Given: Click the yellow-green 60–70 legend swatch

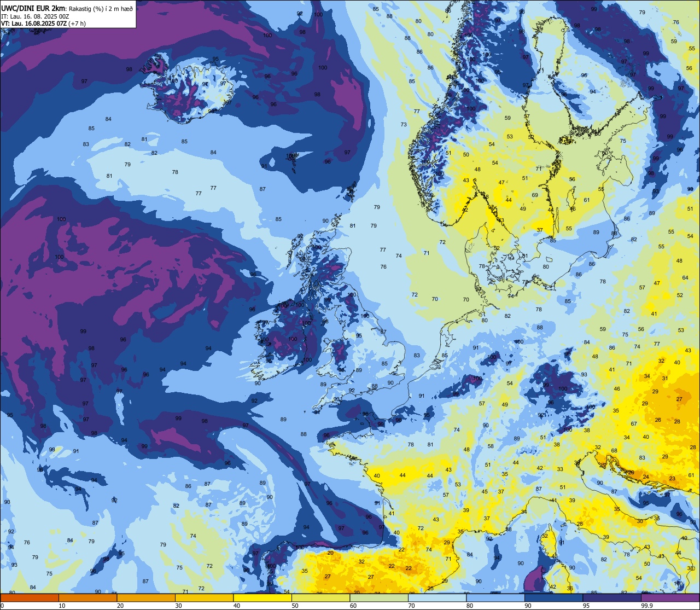Looking at the screenshot, I should tap(379, 597).
